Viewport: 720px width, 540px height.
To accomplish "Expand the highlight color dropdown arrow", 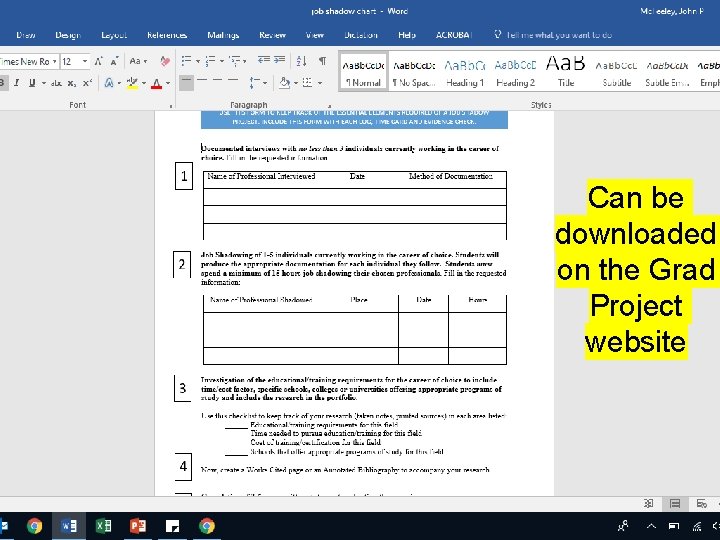I will (x=144, y=83).
